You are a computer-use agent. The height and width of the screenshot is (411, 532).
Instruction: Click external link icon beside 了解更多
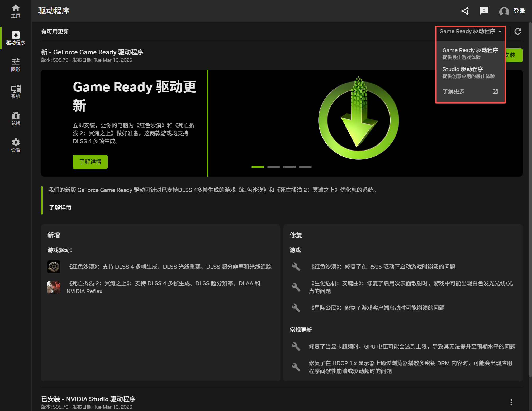[x=495, y=91]
